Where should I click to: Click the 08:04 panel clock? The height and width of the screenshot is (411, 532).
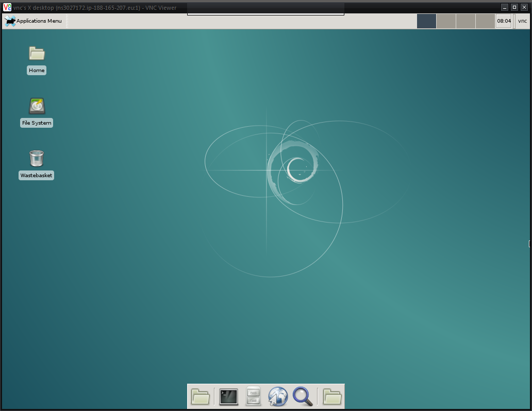pyautogui.click(x=504, y=21)
